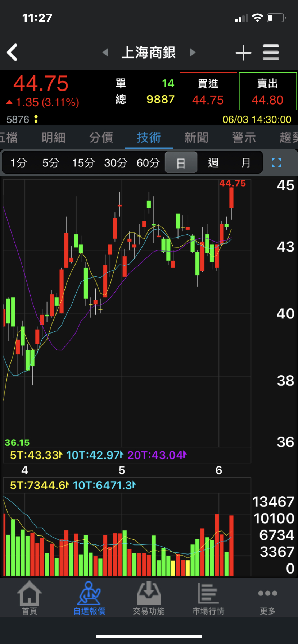The image size is (298, 644).
Task: Tap the 5T:7344.6 volume average label
Action: (39, 485)
